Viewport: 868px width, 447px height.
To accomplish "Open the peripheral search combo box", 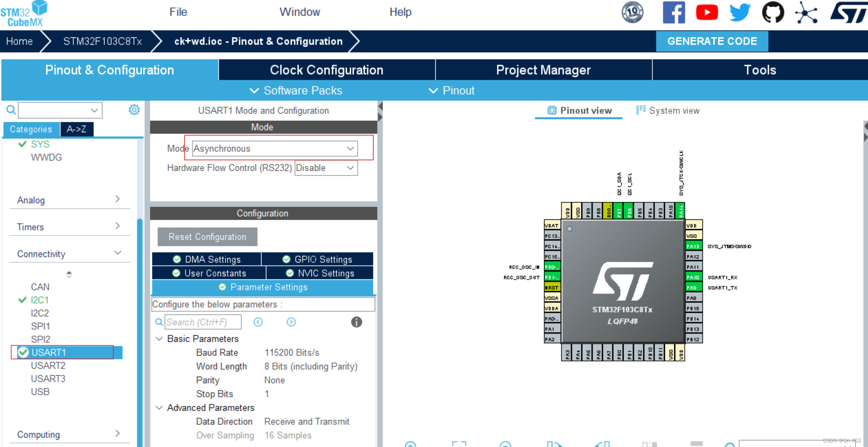I will [x=60, y=110].
